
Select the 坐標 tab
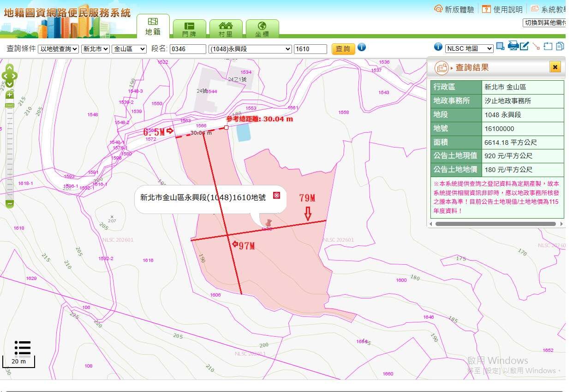pyautogui.click(x=262, y=29)
